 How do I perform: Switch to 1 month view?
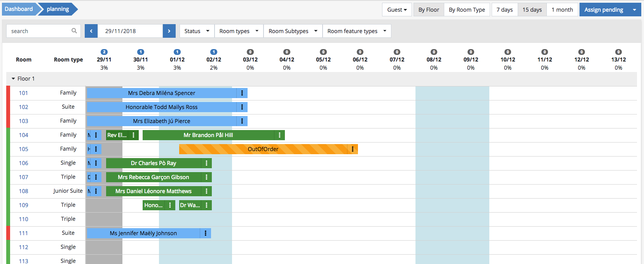[x=562, y=10]
